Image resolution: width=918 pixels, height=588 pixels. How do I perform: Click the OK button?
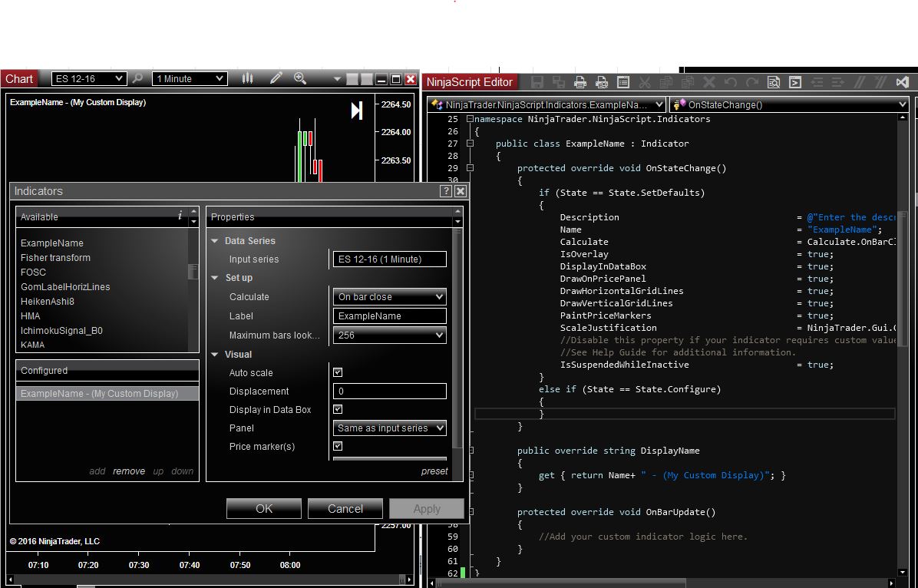(x=264, y=508)
